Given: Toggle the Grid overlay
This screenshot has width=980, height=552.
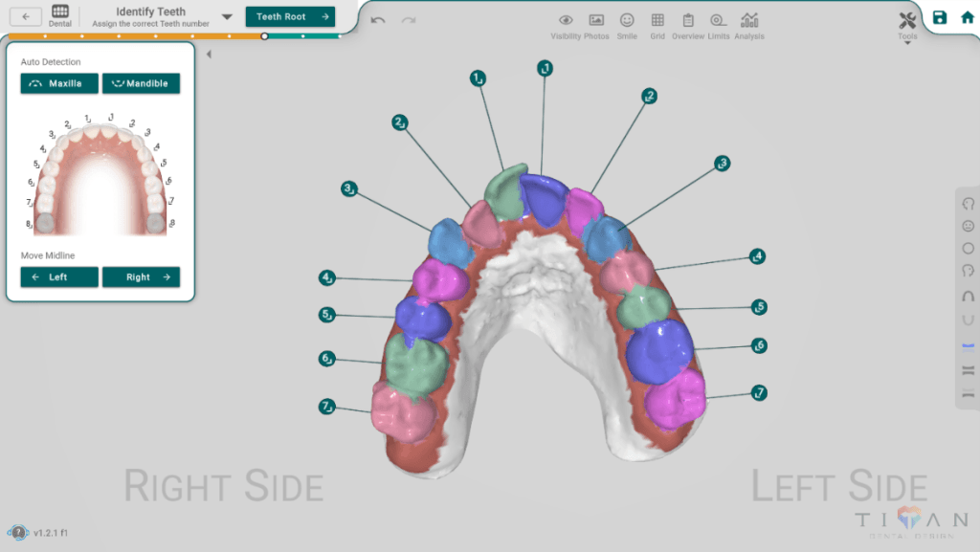Looking at the screenshot, I should pos(657,26).
